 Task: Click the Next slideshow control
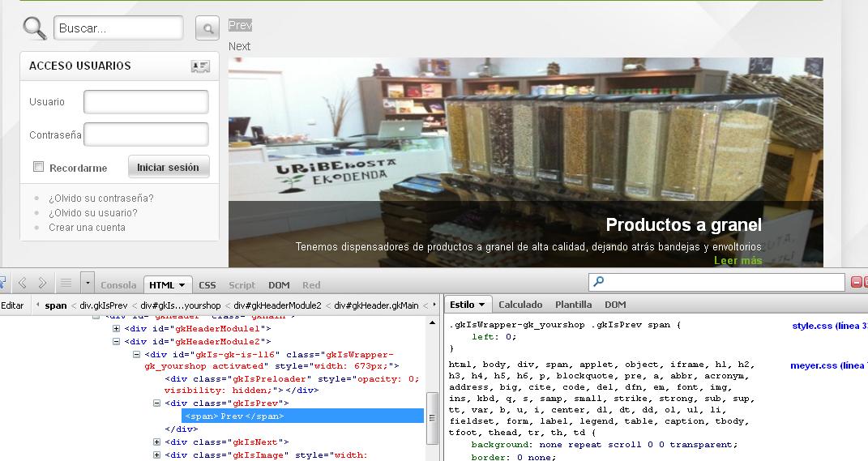pos(240,46)
